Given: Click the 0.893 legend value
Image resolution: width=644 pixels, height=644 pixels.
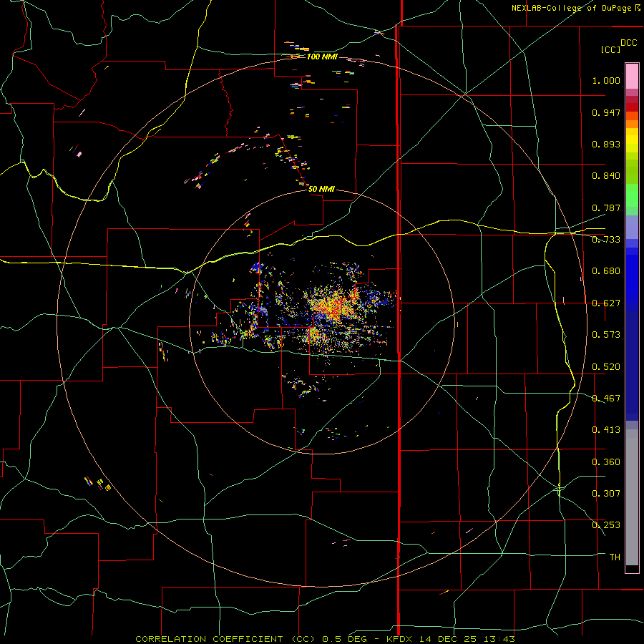Looking at the screenshot, I should [606, 144].
